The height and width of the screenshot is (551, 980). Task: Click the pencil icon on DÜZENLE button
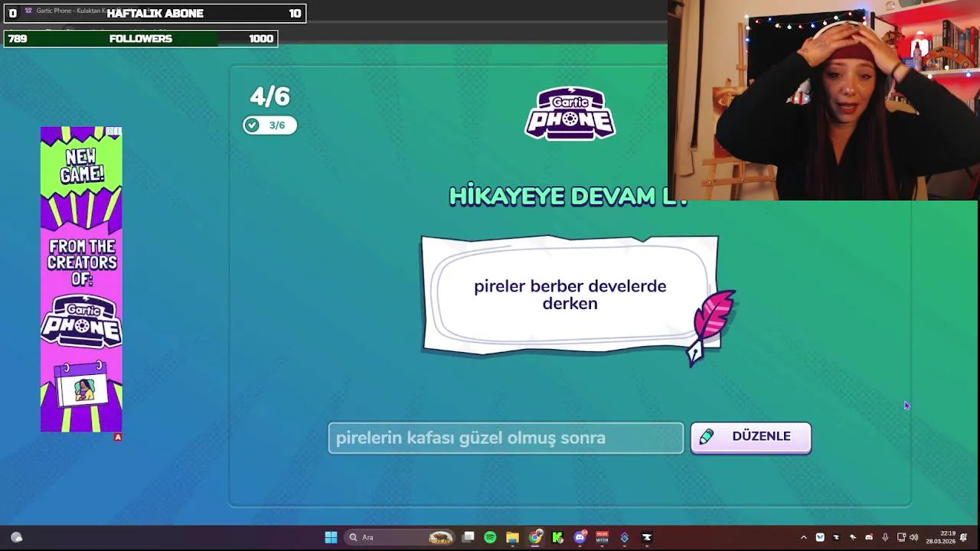(x=707, y=436)
